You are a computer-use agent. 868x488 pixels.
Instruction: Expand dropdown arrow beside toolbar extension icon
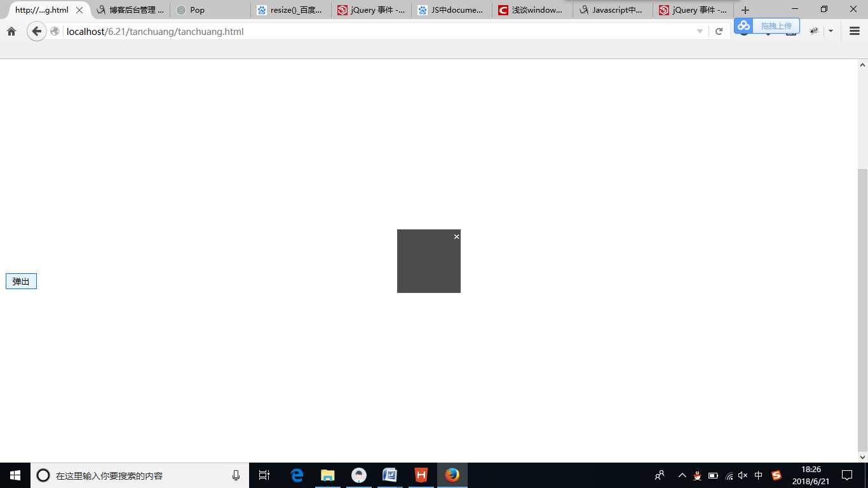(831, 31)
